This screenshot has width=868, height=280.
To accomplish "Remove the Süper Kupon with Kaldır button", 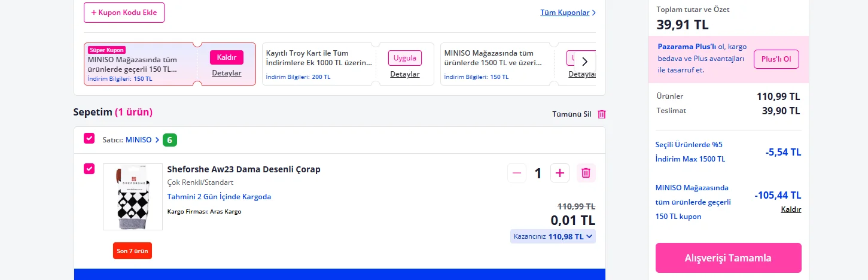I will tap(227, 57).
